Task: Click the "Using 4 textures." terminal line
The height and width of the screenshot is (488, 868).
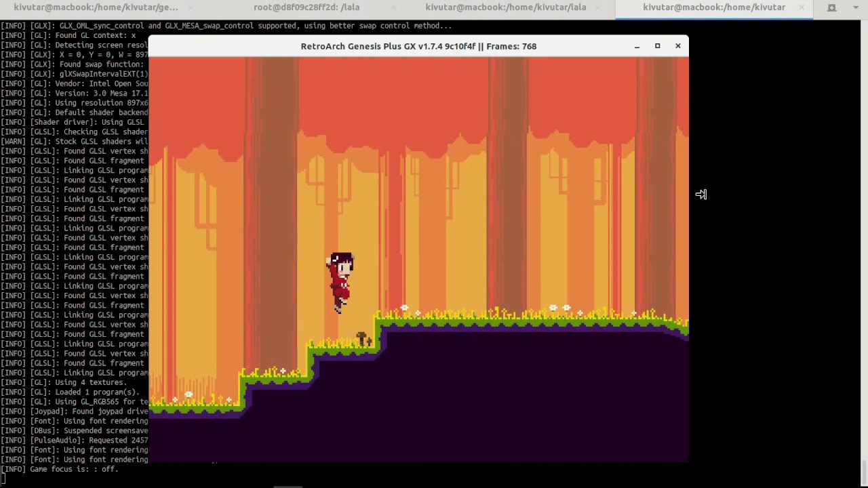Action: 64,382
